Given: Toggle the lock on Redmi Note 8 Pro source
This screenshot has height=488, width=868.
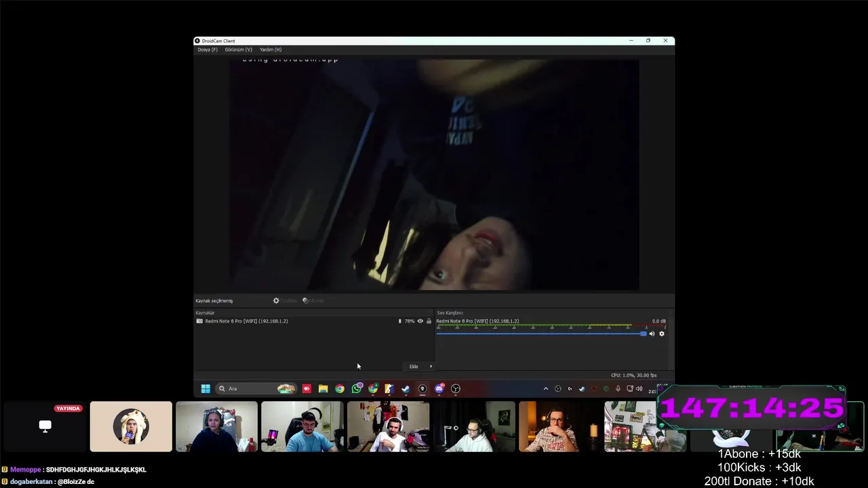Looking at the screenshot, I should point(429,321).
